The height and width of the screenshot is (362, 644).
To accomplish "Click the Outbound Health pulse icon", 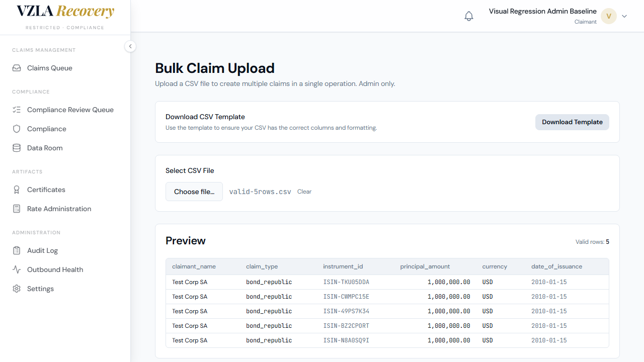I will click(17, 269).
